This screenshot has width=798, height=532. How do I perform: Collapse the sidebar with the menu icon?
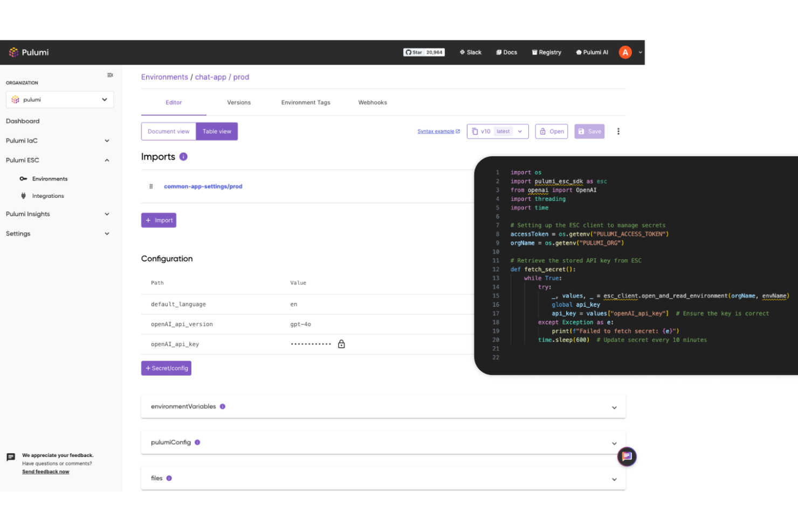110,75
